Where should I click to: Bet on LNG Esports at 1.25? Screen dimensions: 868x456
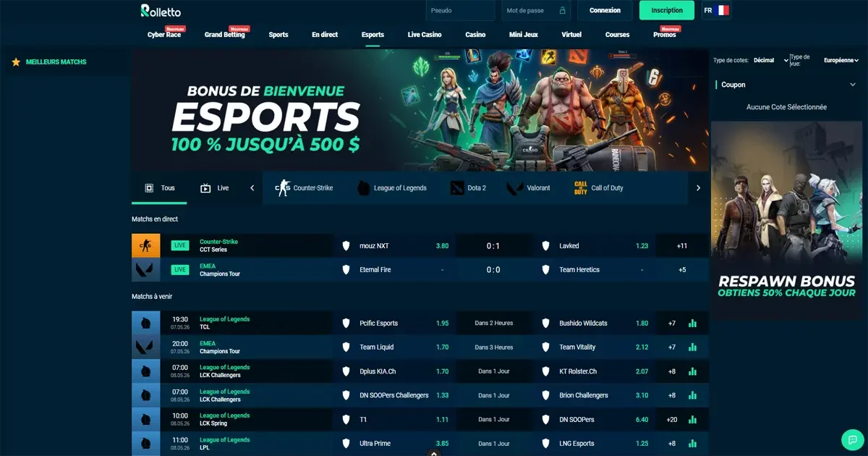(642, 444)
